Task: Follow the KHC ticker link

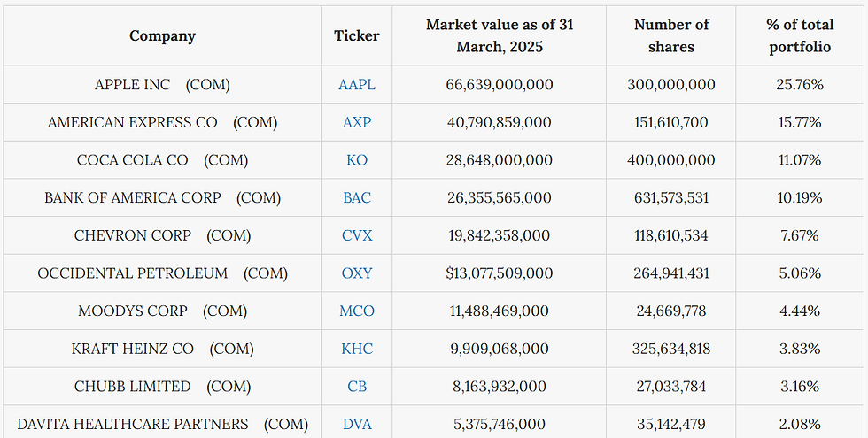Action: point(357,349)
